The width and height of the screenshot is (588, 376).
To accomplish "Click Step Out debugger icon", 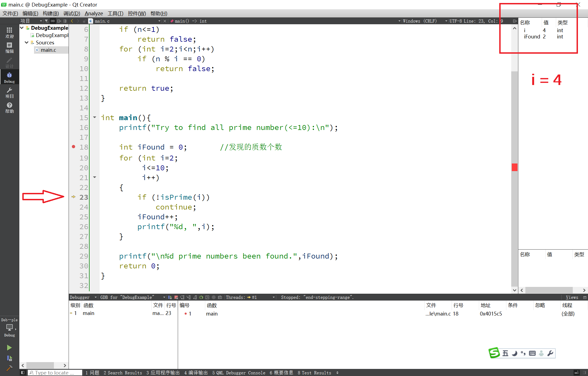I will [195, 297].
